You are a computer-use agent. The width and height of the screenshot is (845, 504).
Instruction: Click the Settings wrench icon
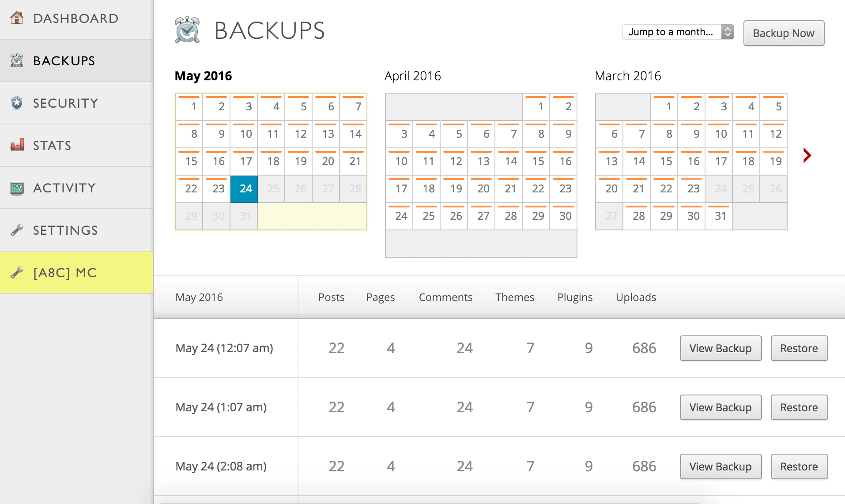click(17, 230)
